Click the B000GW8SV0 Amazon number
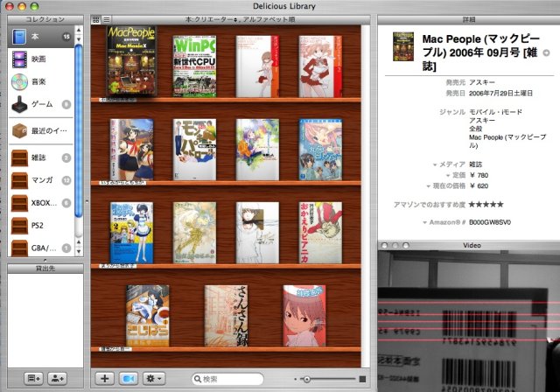 pos(490,222)
